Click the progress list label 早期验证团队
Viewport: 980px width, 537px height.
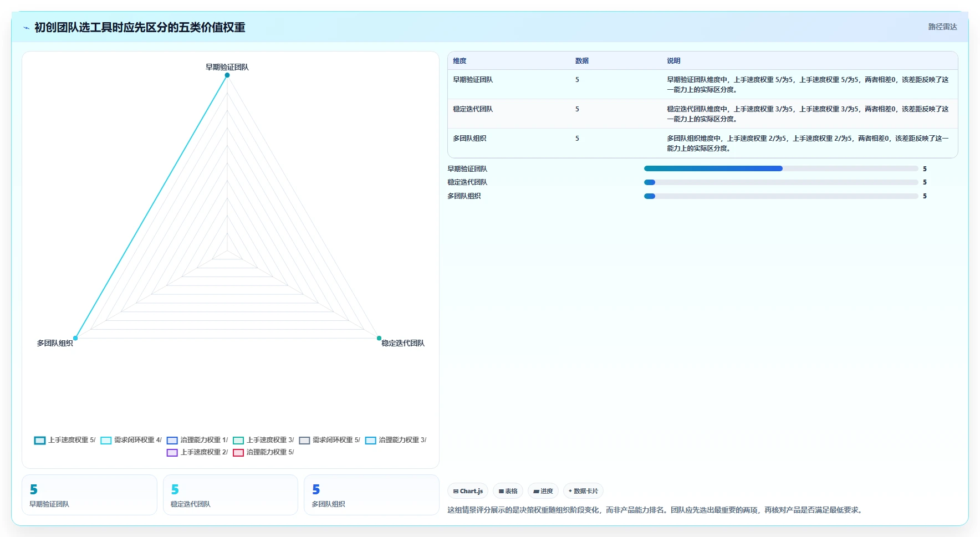[467, 169]
